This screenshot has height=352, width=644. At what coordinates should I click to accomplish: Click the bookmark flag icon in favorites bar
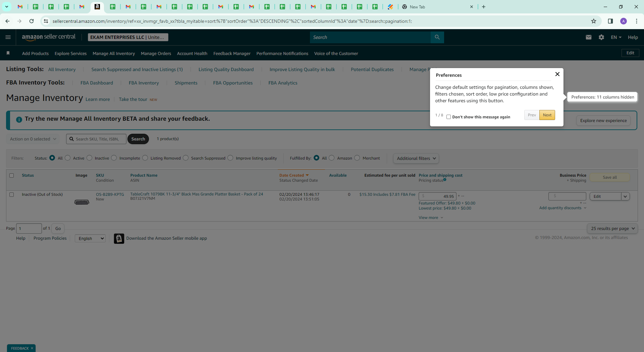8,53
